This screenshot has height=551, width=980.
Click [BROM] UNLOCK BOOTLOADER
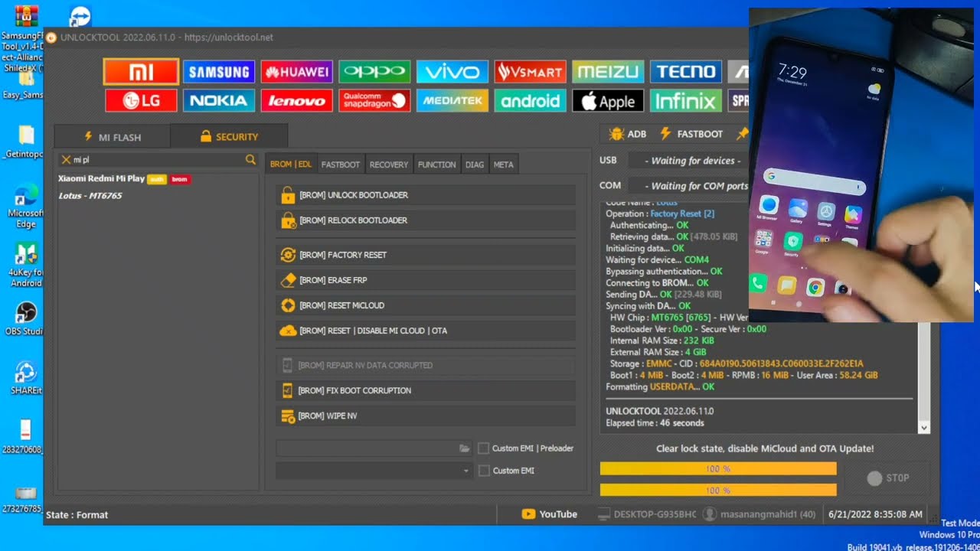pos(425,195)
